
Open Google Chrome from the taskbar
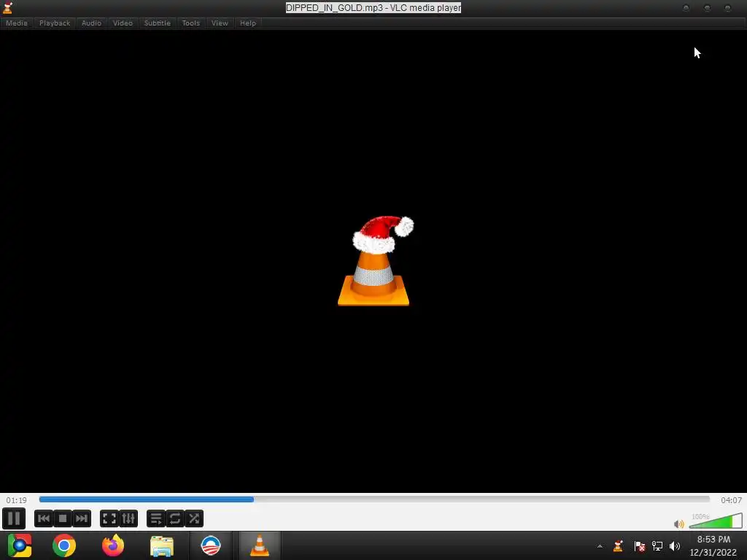tap(64, 545)
